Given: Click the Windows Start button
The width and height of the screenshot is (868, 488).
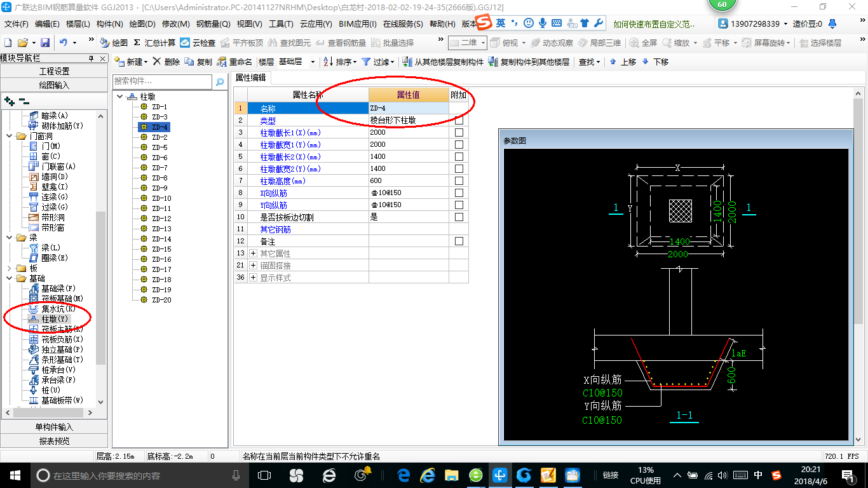Looking at the screenshot, I should point(15,475).
